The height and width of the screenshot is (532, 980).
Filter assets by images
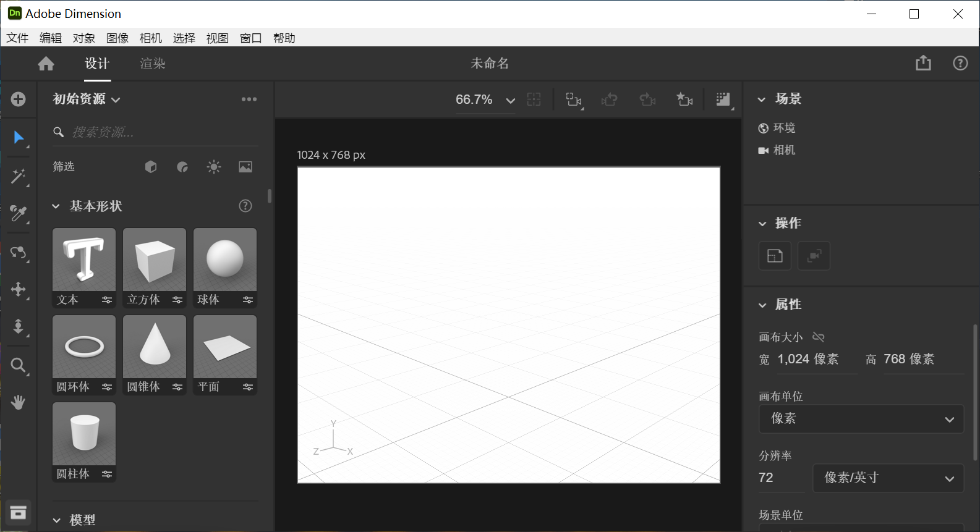point(245,167)
